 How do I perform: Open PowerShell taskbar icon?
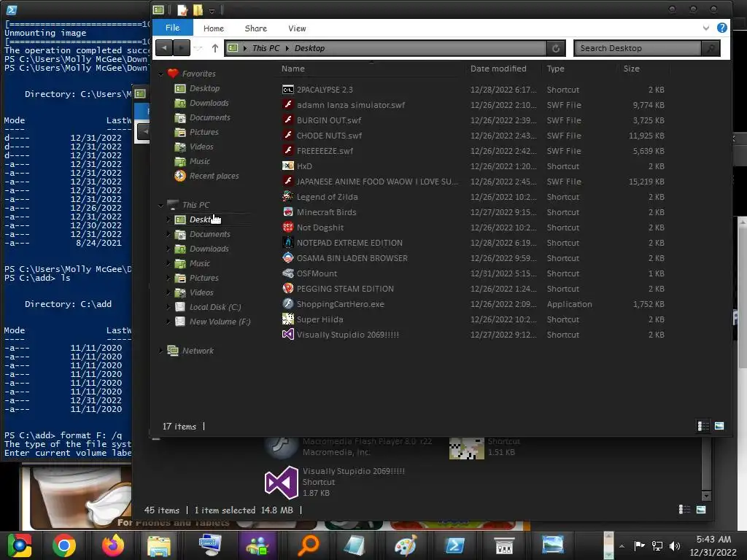pyautogui.click(x=454, y=545)
